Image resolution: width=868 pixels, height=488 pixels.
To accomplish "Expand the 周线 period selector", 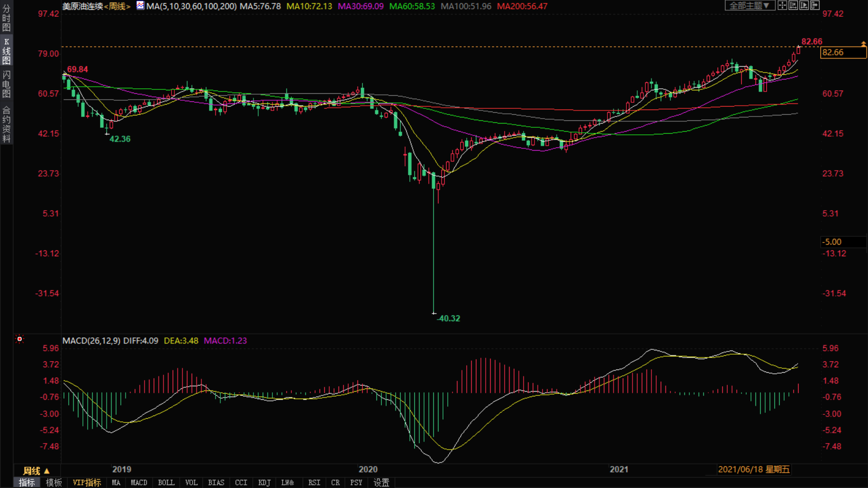I will (36, 471).
